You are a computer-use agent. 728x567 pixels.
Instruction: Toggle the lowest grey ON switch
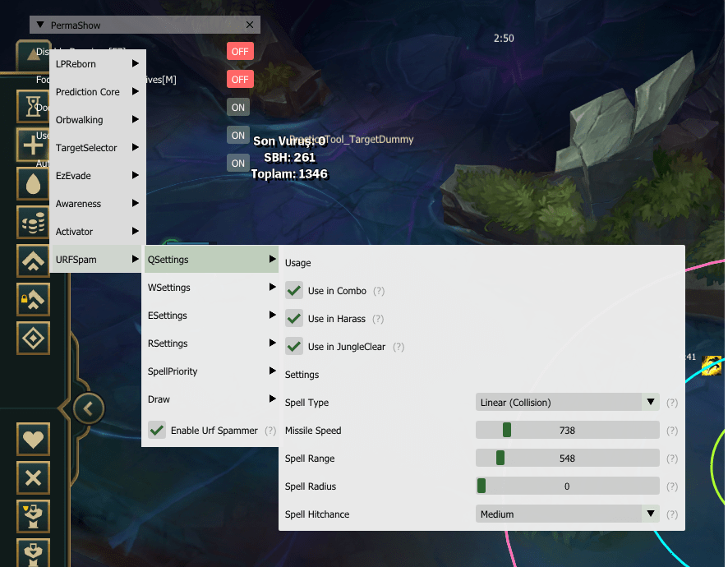click(238, 163)
